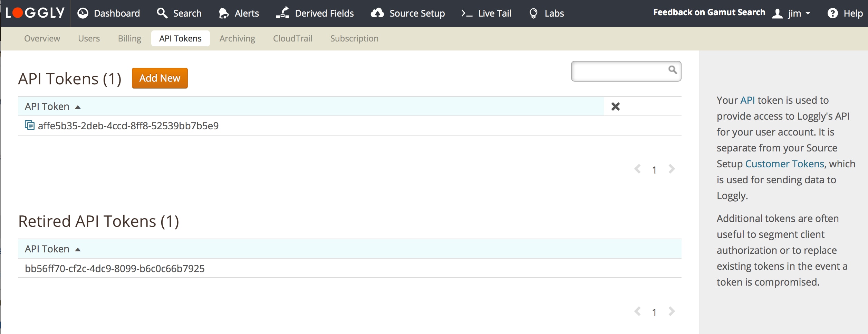Click the Add New button
This screenshot has height=334, width=868.
(160, 78)
